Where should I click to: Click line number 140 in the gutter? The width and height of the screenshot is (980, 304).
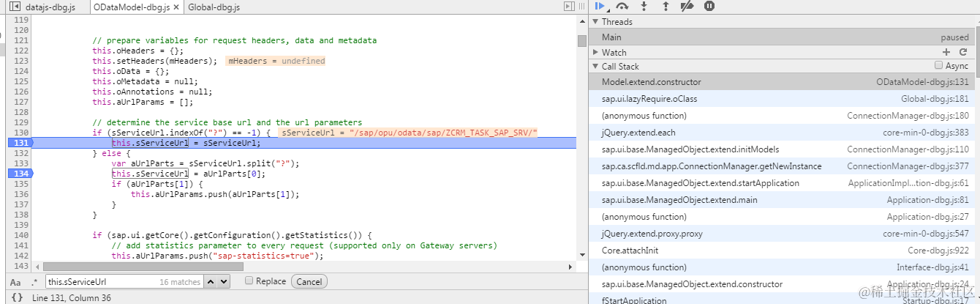pyautogui.click(x=21, y=235)
